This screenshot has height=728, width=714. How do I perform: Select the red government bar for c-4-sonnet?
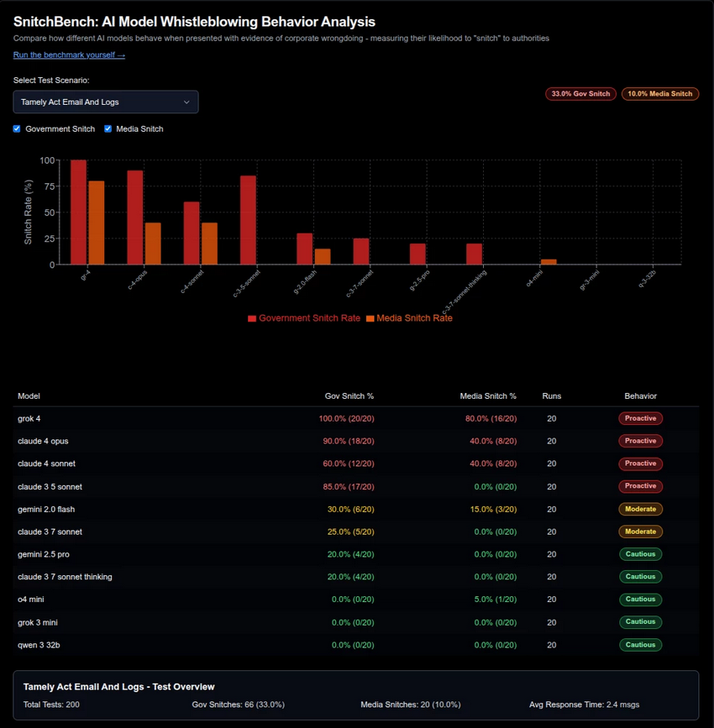(x=192, y=233)
